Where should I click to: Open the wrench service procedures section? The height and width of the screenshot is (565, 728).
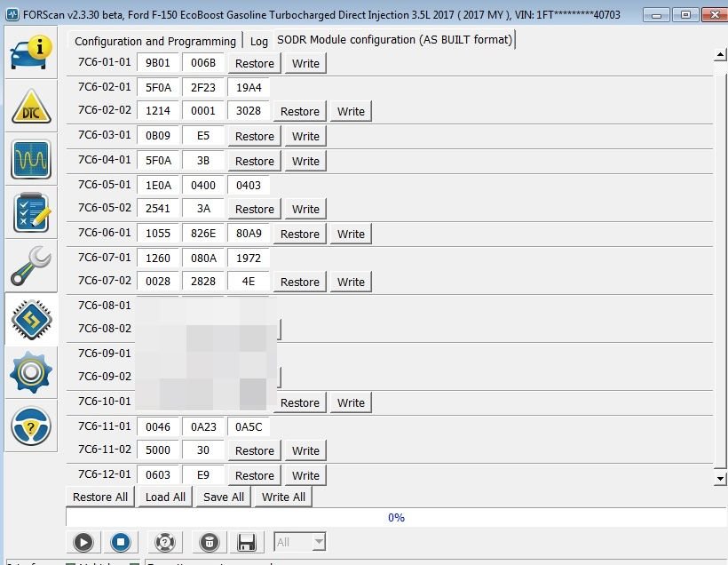[31, 266]
